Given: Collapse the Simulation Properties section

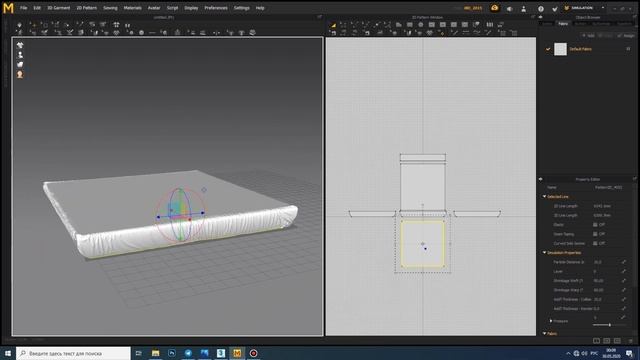Looking at the screenshot, I should point(544,253).
